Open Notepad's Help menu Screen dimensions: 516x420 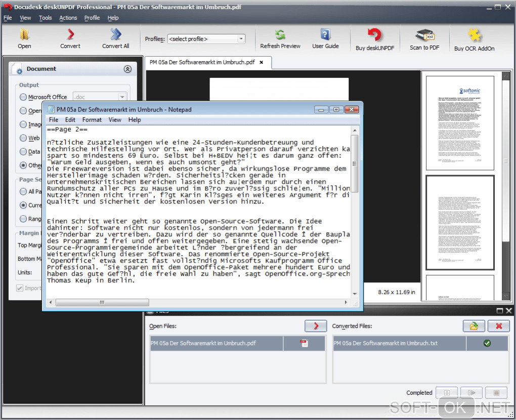click(135, 120)
